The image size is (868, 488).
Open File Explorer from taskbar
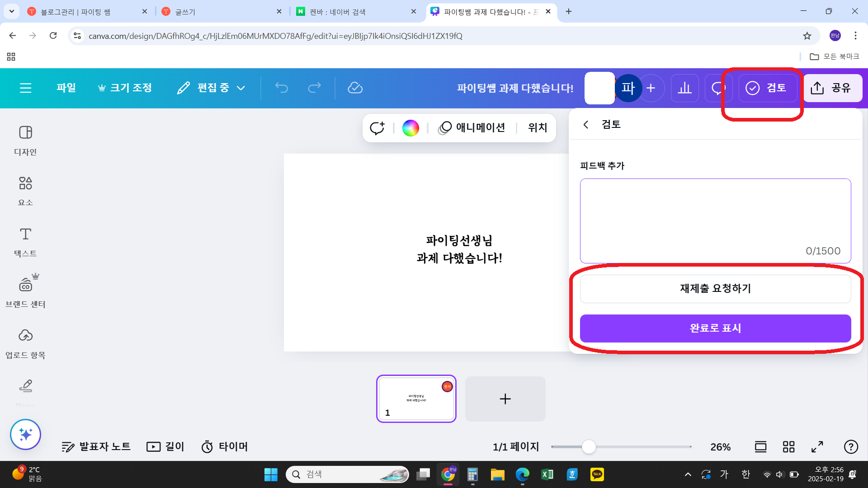tap(497, 474)
